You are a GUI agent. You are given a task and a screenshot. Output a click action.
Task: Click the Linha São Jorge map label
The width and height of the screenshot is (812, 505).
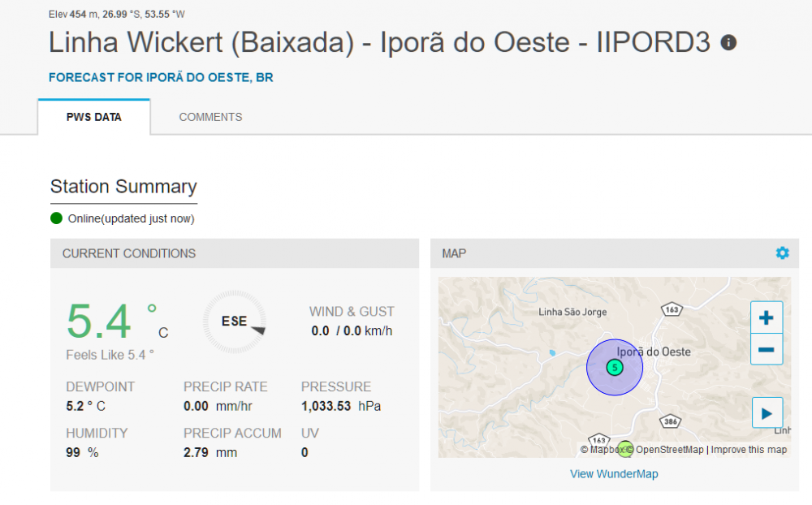(572, 312)
